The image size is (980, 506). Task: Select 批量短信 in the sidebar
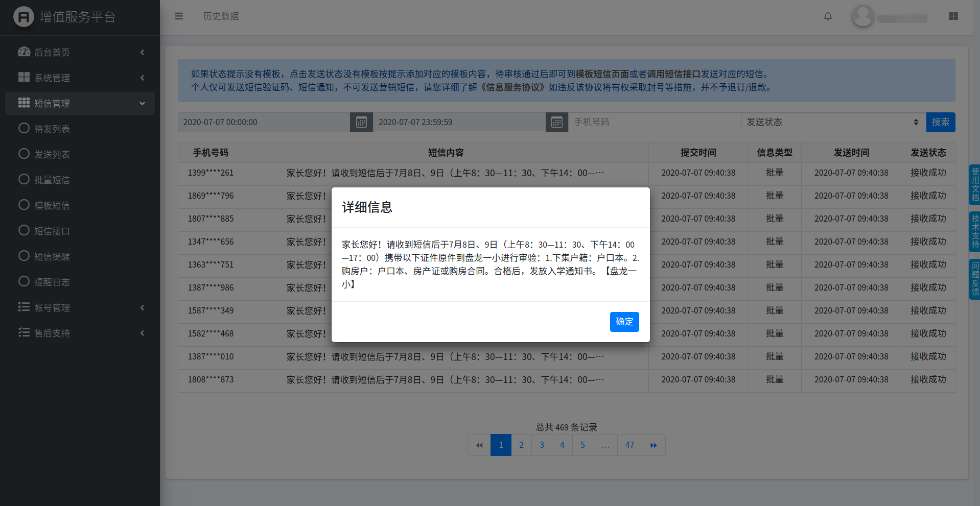(52, 180)
